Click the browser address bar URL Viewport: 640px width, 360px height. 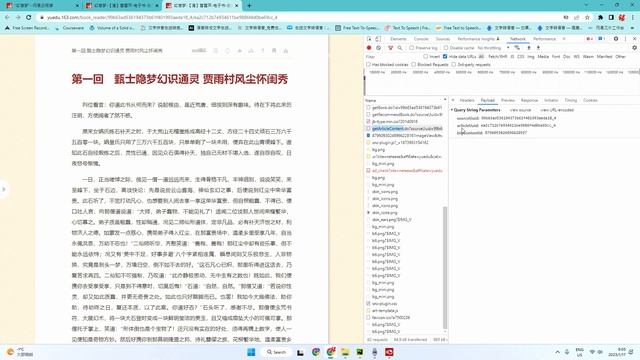coord(162,18)
